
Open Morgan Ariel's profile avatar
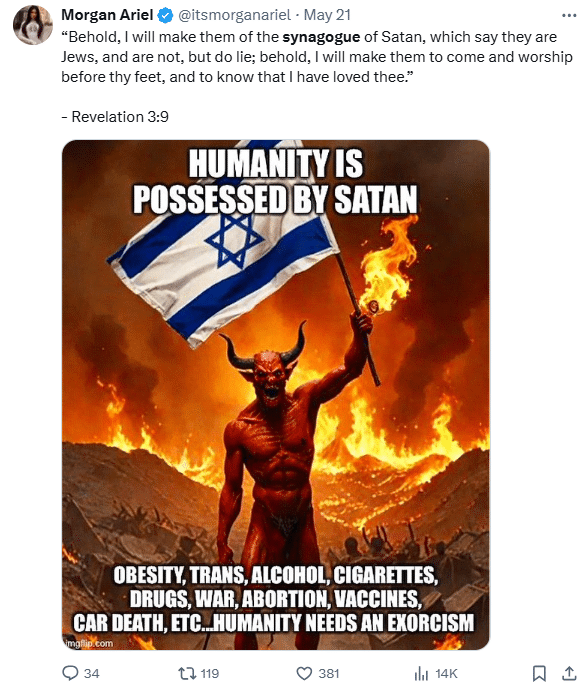coord(33,25)
